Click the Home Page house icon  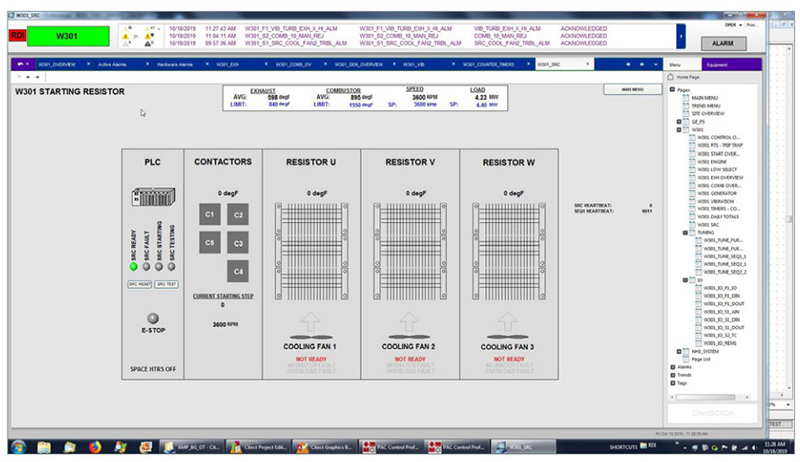(x=671, y=77)
